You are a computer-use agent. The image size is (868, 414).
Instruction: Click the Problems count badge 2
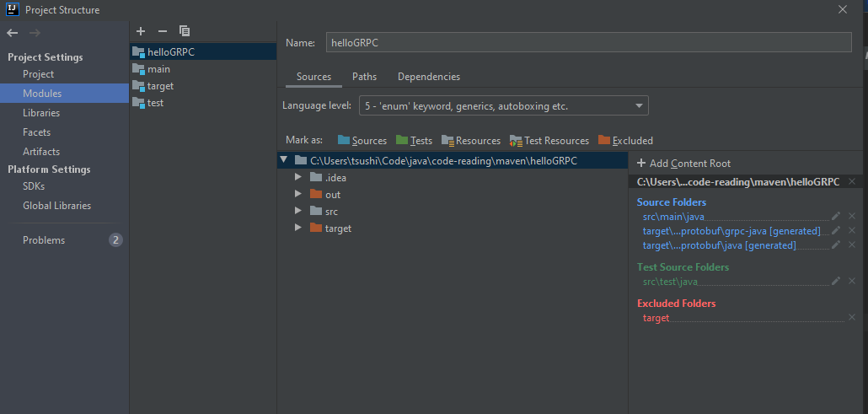pyautogui.click(x=115, y=240)
